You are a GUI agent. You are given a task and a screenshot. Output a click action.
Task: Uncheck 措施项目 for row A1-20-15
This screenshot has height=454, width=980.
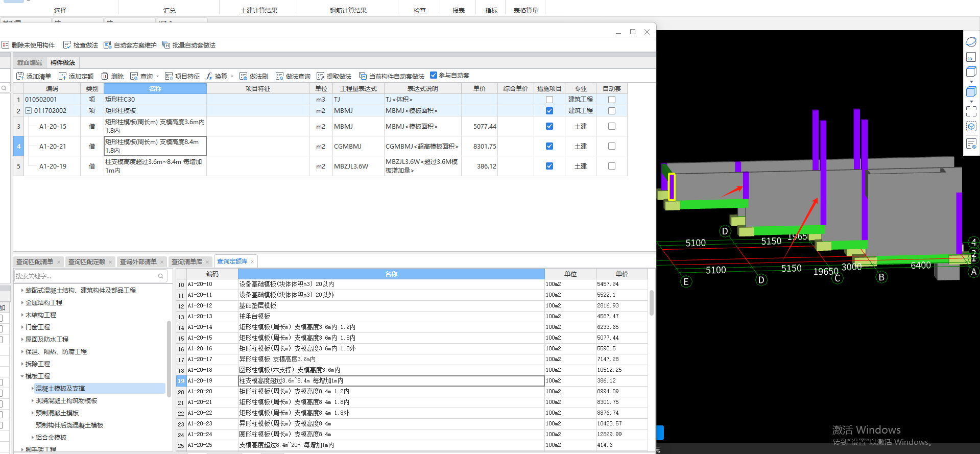(x=549, y=126)
